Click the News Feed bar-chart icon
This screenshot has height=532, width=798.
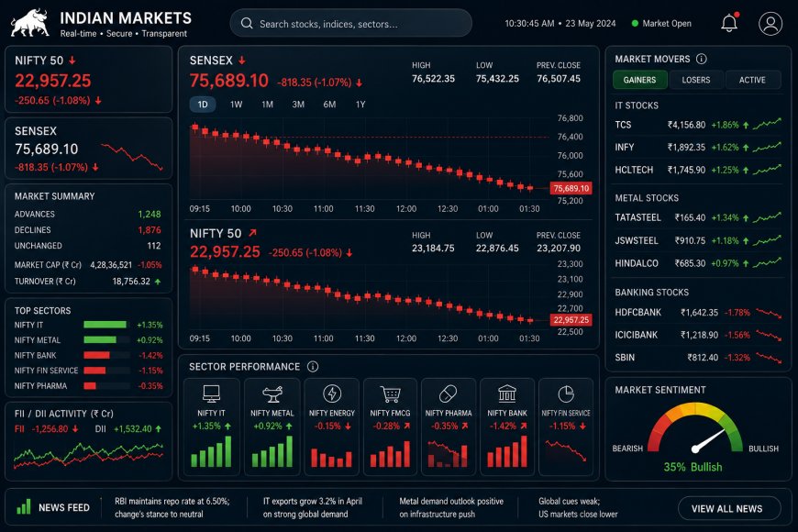click(x=24, y=506)
